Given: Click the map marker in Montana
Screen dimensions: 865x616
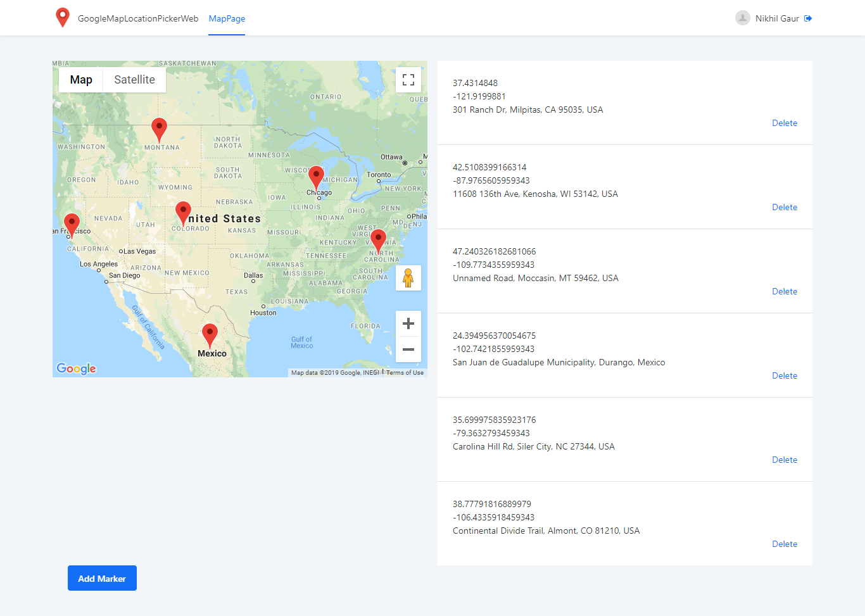Looking at the screenshot, I should (160, 129).
